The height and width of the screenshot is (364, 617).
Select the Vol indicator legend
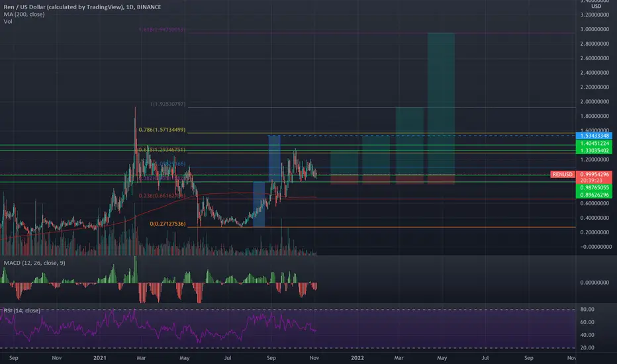(x=8, y=21)
